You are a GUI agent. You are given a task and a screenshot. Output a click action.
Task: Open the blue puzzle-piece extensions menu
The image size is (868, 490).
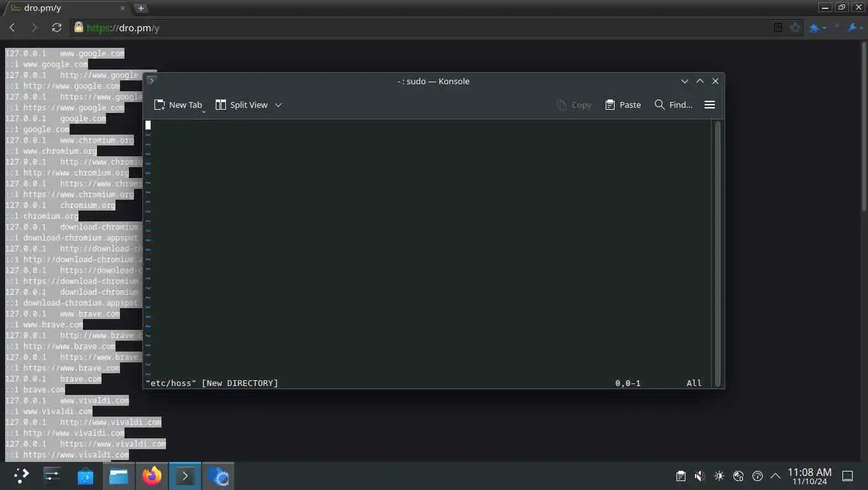click(817, 27)
